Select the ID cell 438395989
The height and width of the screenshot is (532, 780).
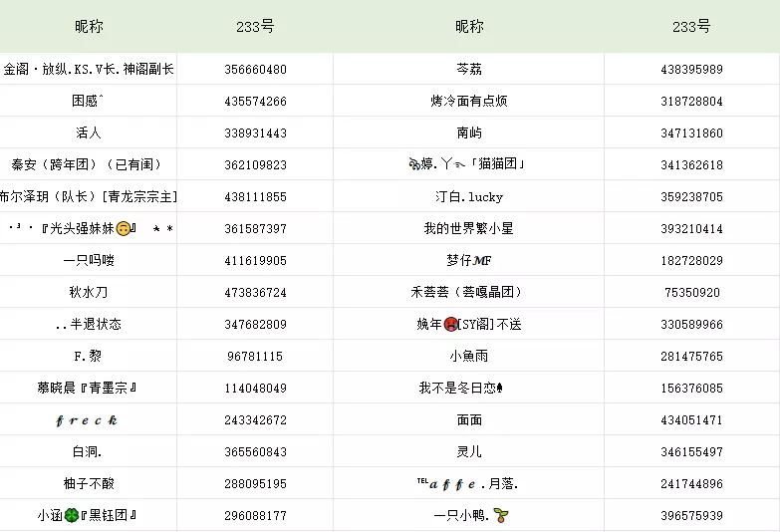coord(691,70)
